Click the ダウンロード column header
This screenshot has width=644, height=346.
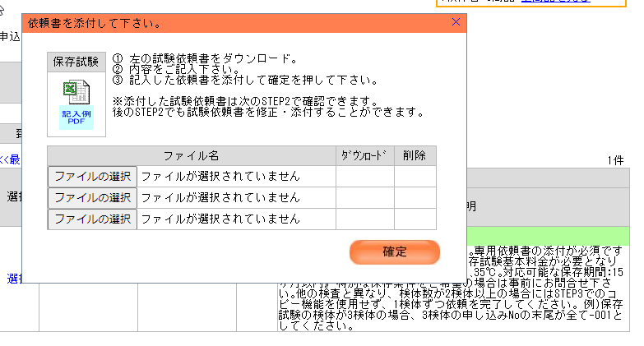click(364, 155)
